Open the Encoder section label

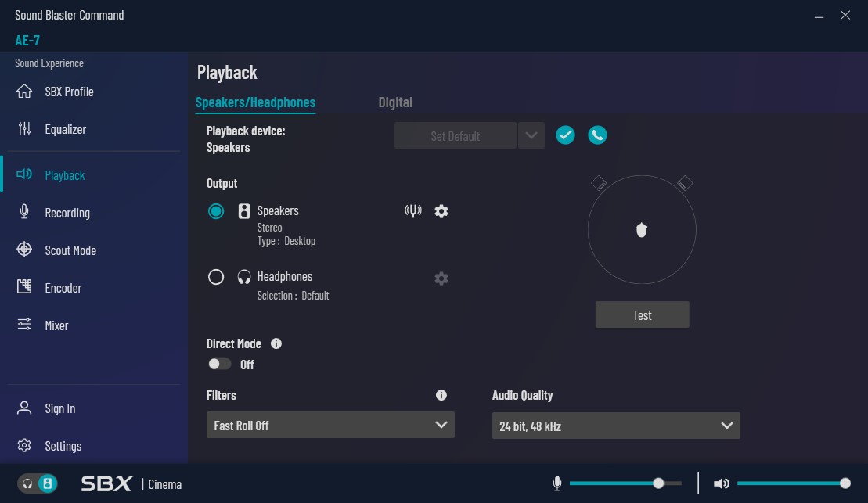63,288
